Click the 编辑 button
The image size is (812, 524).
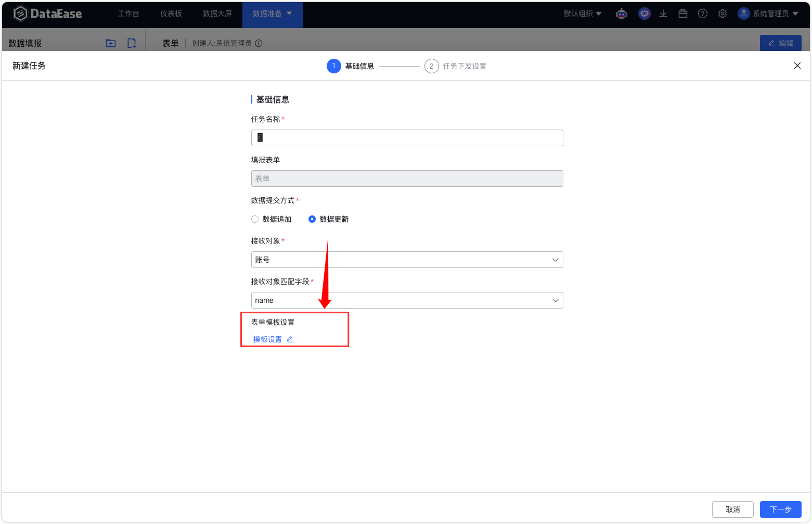tap(781, 43)
